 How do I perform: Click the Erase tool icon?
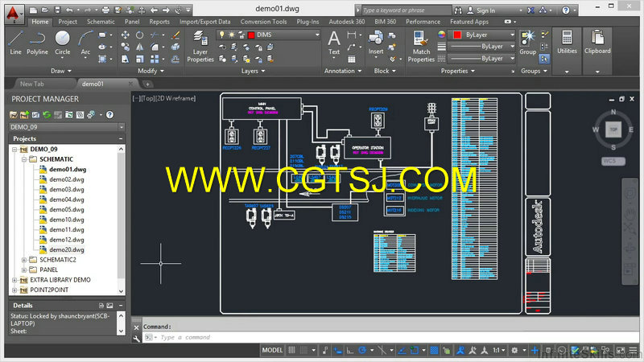coord(175,35)
